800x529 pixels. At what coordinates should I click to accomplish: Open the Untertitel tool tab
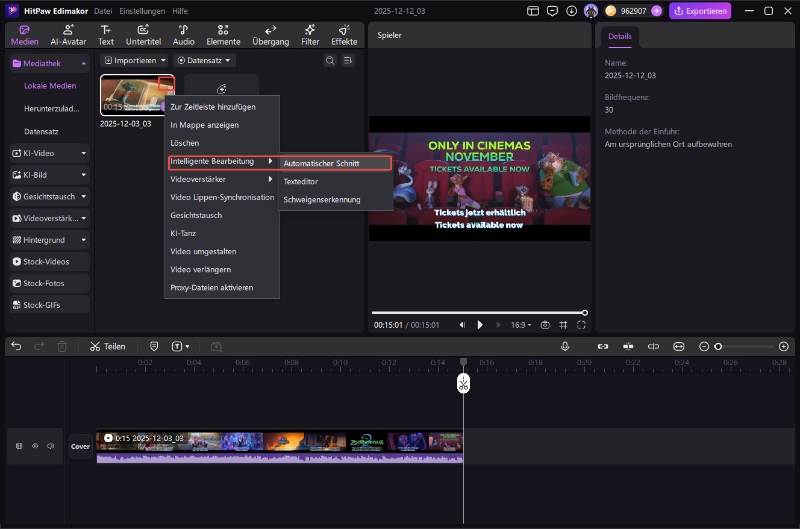coord(143,35)
